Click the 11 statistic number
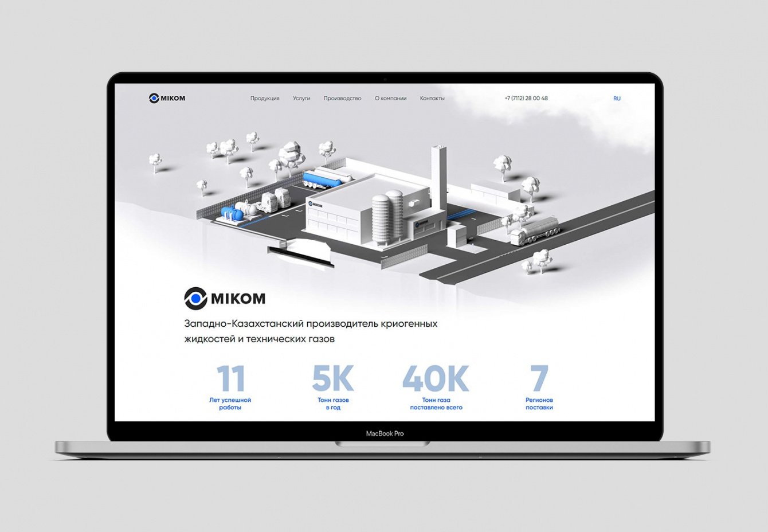Viewport: 768px width, 532px height. 230,378
